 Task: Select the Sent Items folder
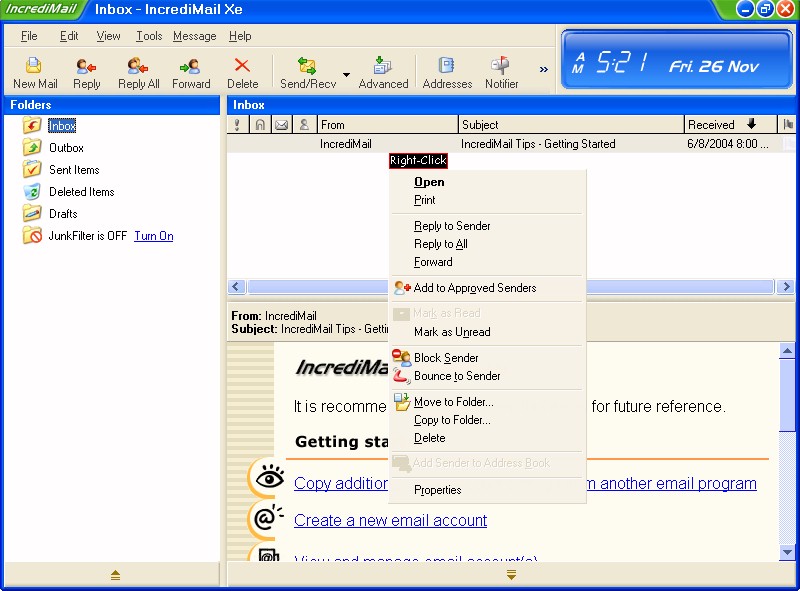point(74,170)
